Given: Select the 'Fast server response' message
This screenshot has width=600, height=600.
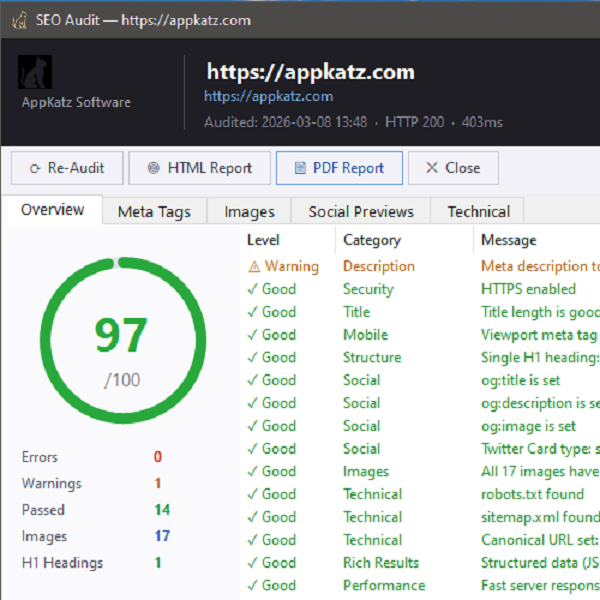Looking at the screenshot, I should pos(540,585).
